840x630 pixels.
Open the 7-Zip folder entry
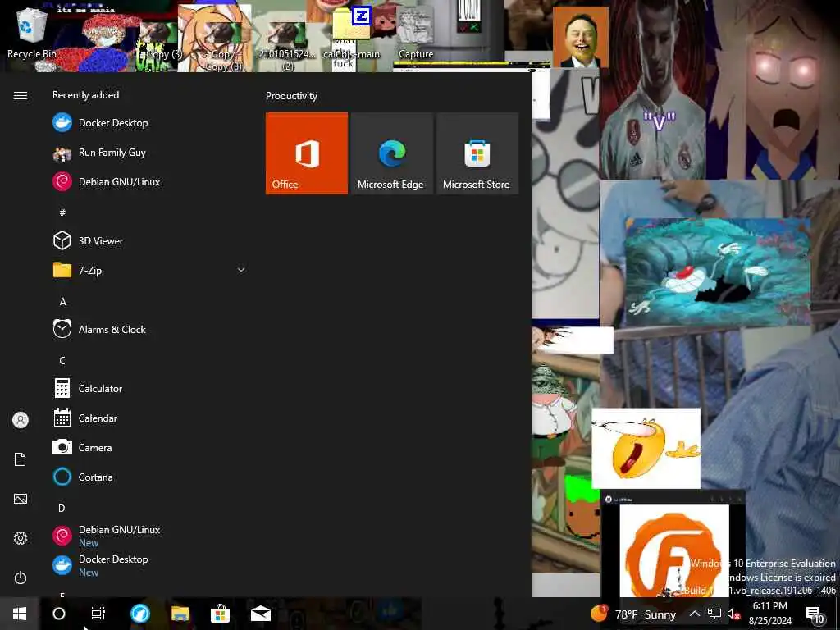(149, 271)
